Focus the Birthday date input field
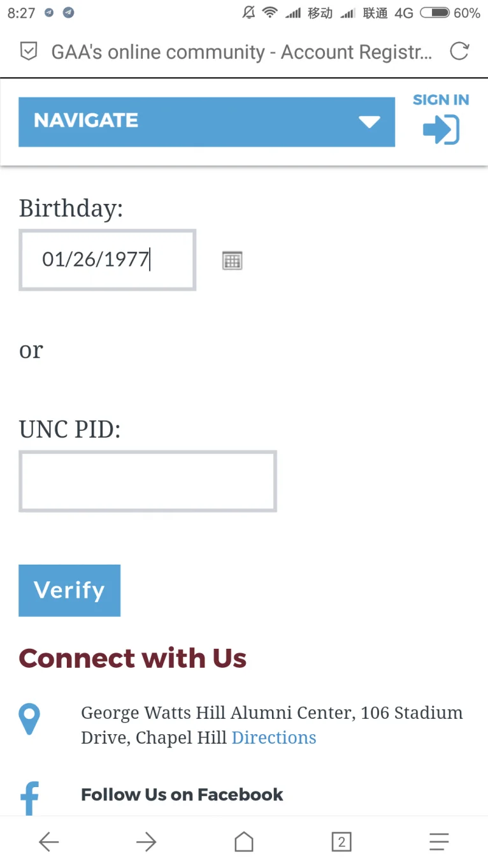This screenshot has height=868, width=488. 107,260
